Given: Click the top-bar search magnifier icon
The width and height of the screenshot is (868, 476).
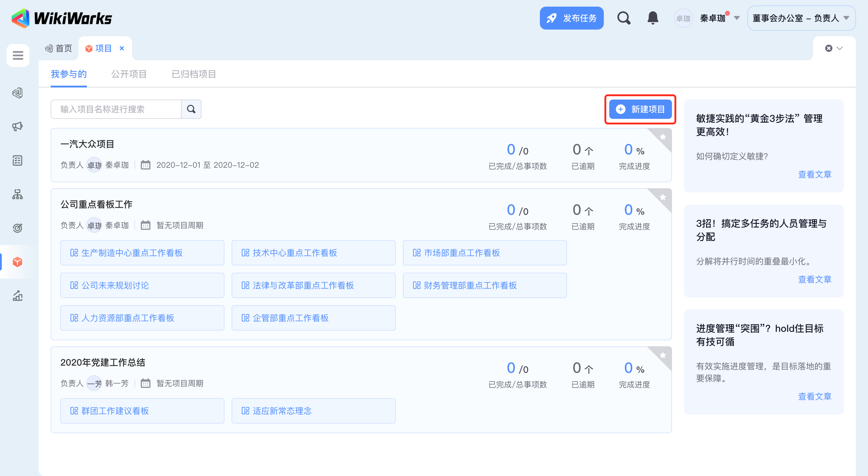Looking at the screenshot, I should [x=624, y=18].
